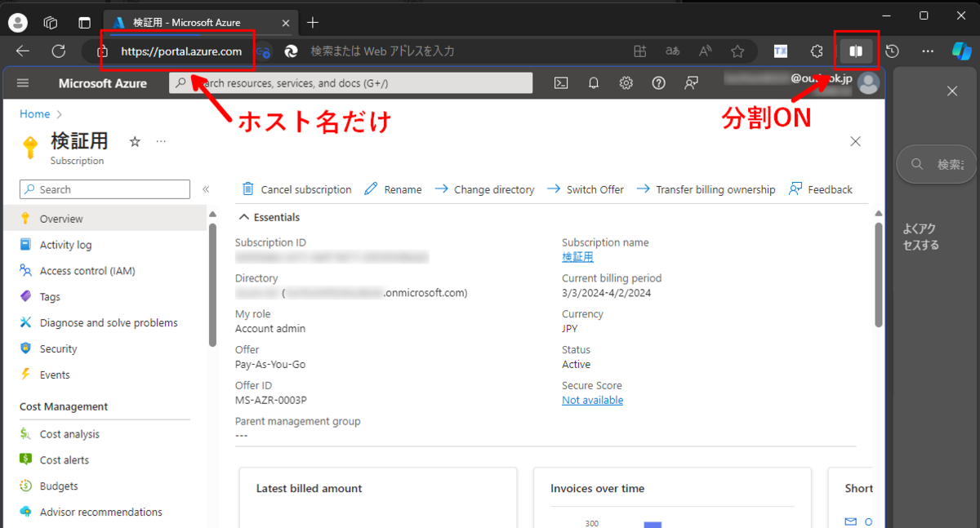The width and height of the screenshot is (980, 528).
Task: Click the translate icon in address bar
Action: 673,51
